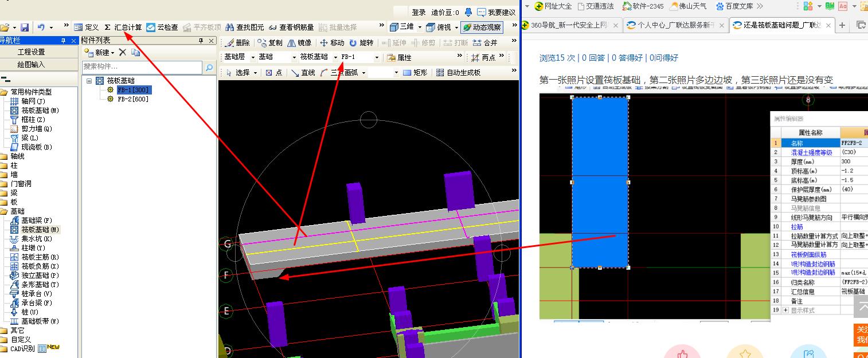
Task: Select FB-1[300] in component list
Action: (134, 90)
